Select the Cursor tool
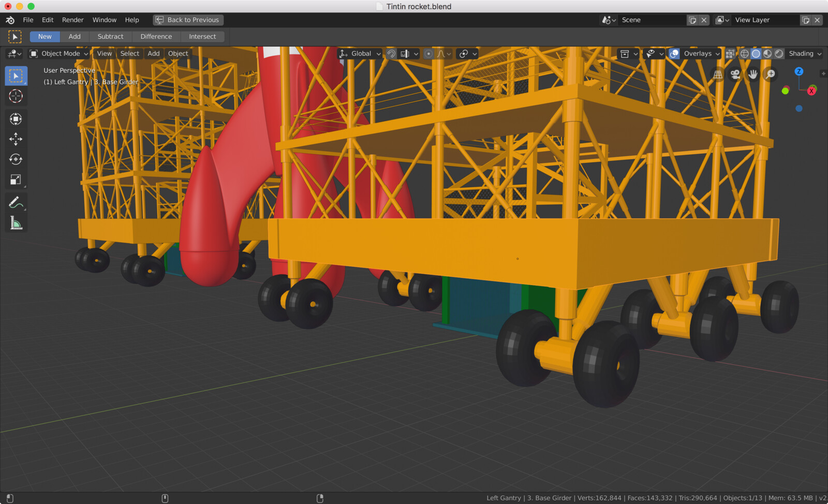This screenshot has width=828, height=504. coord(16,96)
